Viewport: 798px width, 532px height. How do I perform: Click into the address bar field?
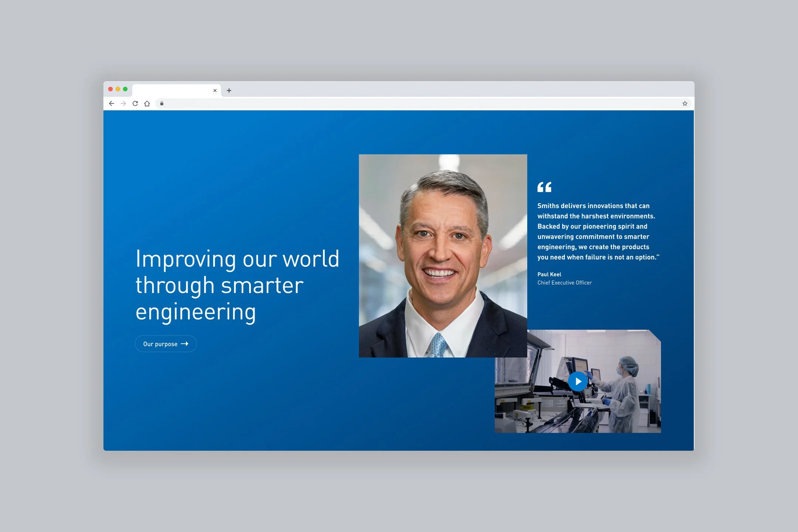click(x=406, y=103)
